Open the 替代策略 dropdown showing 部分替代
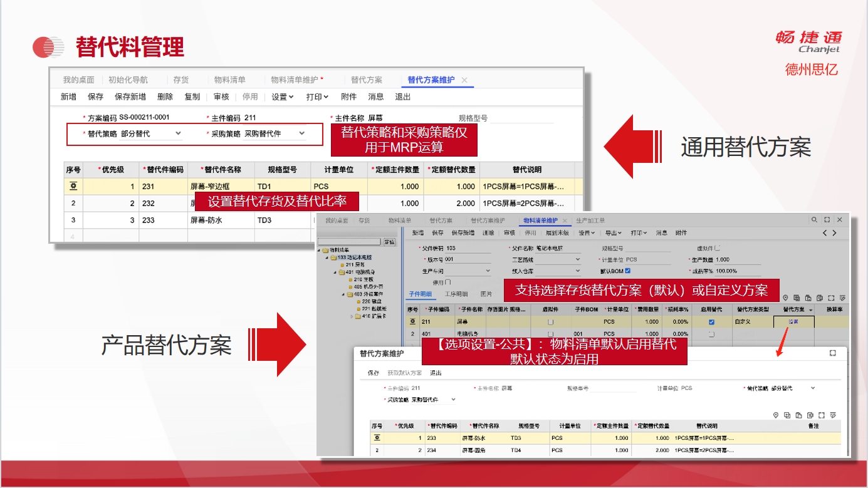Viewport: 868px width, 488px height. [178, 133]
